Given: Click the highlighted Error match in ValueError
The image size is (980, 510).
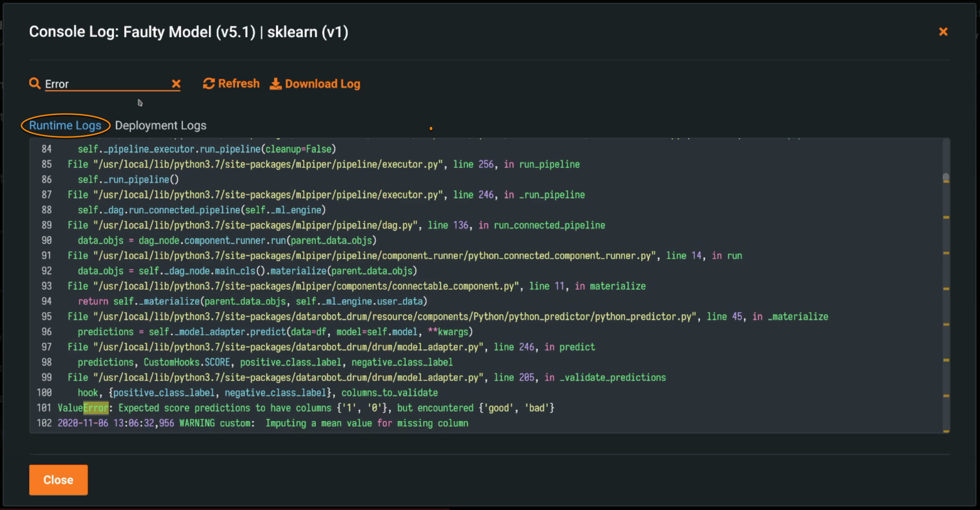Looking at the screenshot, I should [96, 408].
